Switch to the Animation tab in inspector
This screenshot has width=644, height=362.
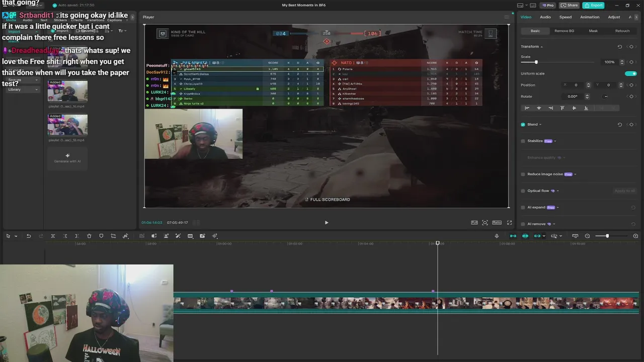pyautogui.click(x=590, y=17)
